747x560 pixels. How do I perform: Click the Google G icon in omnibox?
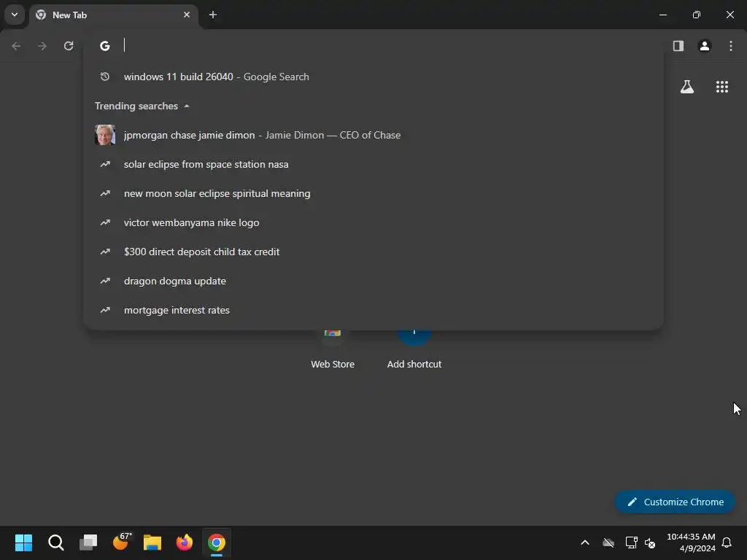(x=105, y=46)
